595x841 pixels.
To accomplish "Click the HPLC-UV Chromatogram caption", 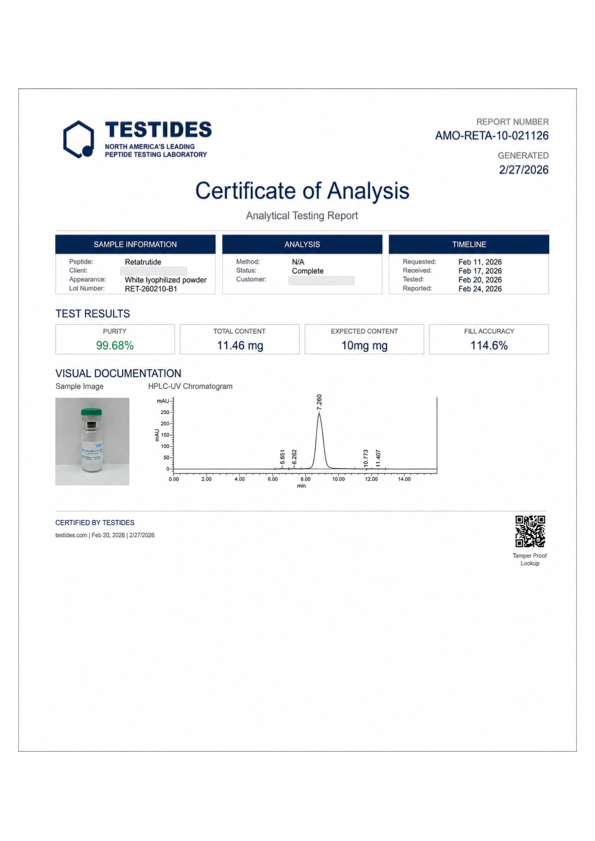I will 190,386.
